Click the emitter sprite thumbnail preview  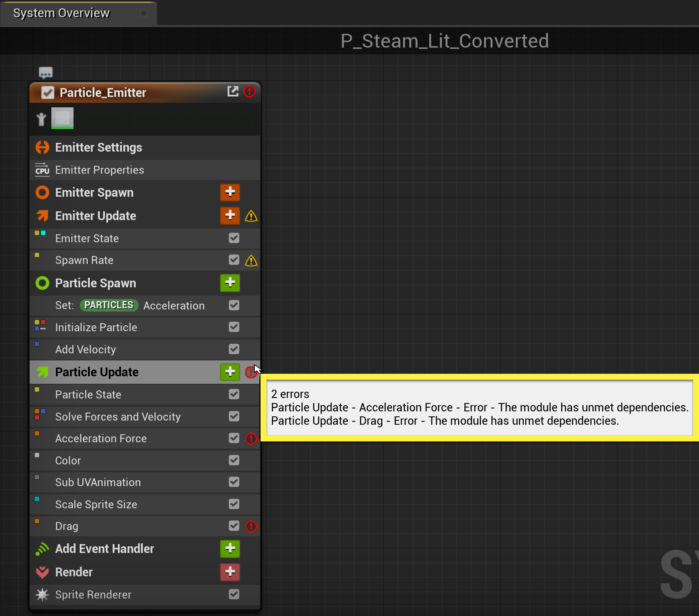pyautogui.click(x=62, y=118)
